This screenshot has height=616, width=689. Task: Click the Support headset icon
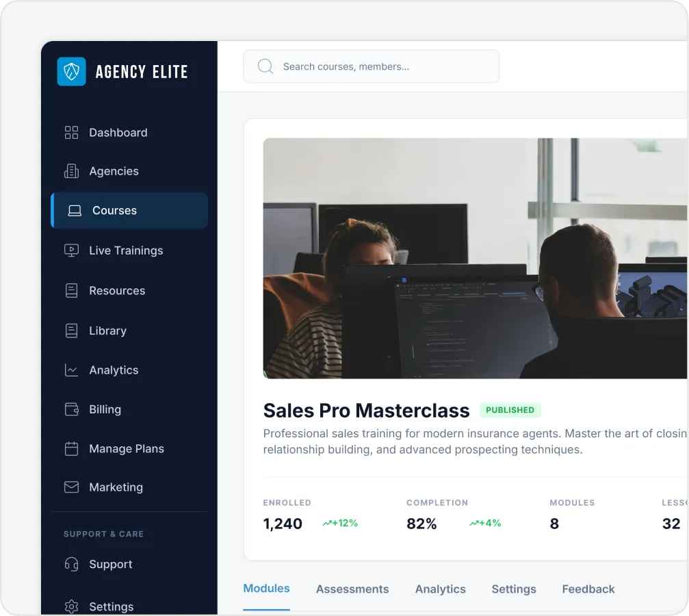(x=71, y=564)
